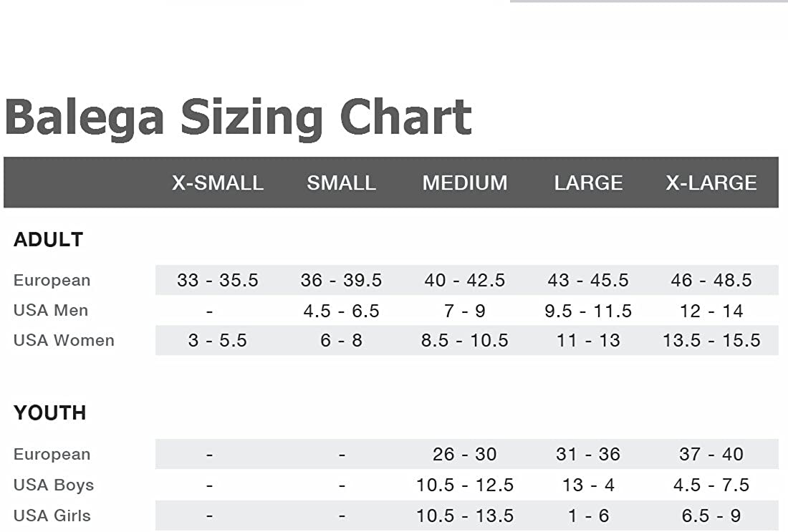
Task: Click the 33 - 35.5 European size cell
Action: click(218, 280)
